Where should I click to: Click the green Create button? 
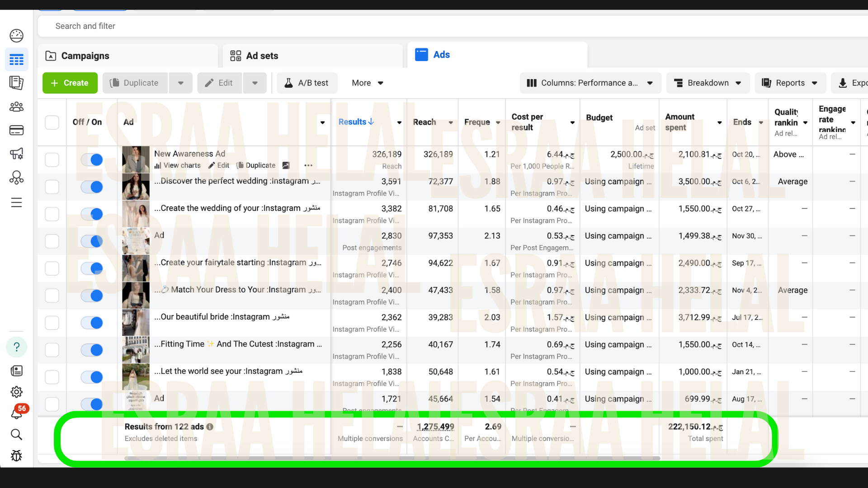pos(70,83)
